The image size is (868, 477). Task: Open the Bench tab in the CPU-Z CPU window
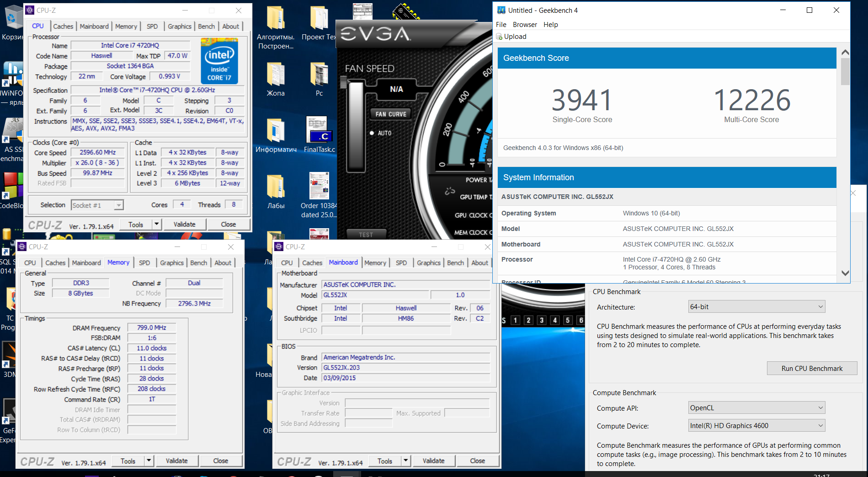click(206, 27)
